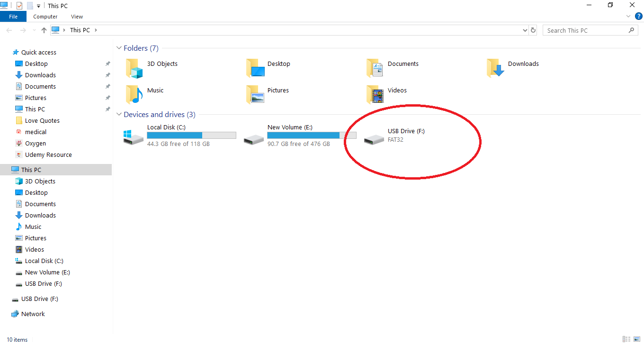Open the USB Drive (F:) icon
This screenshot has height=345, width=644.
(374, 139)
